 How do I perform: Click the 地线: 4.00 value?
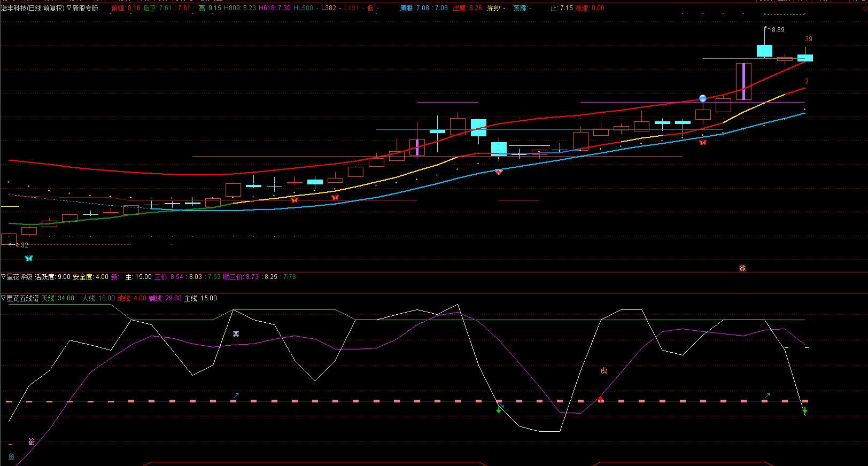click(x=132, y=298)
